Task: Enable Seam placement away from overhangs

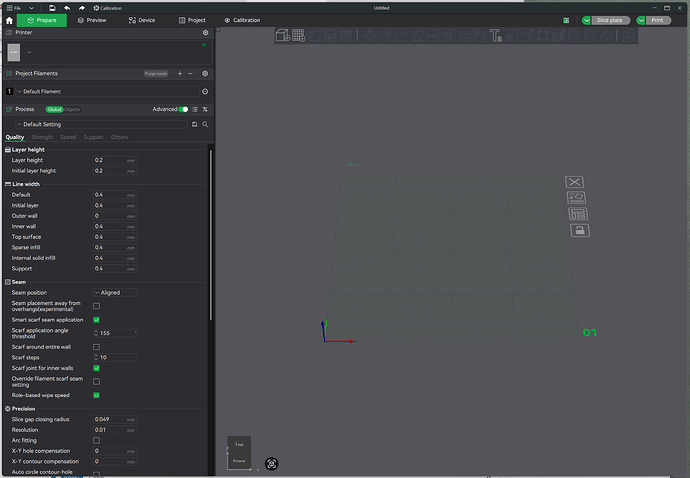Action: (96, 306)
